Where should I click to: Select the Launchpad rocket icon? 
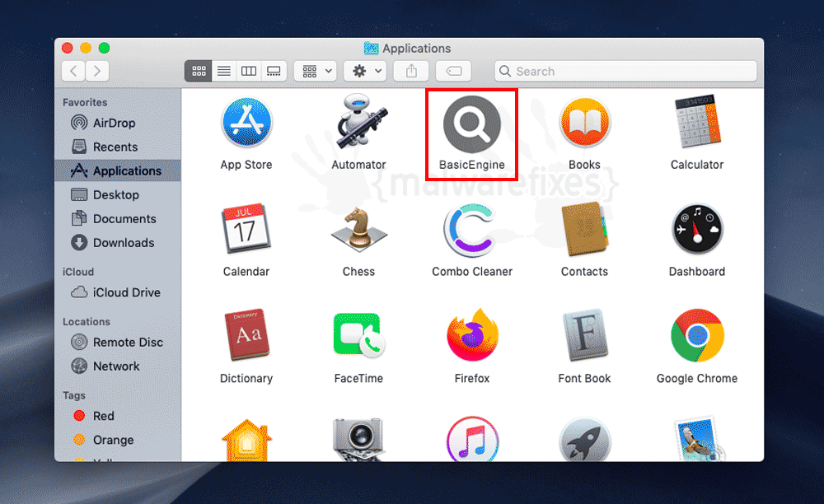click(585, 441)
